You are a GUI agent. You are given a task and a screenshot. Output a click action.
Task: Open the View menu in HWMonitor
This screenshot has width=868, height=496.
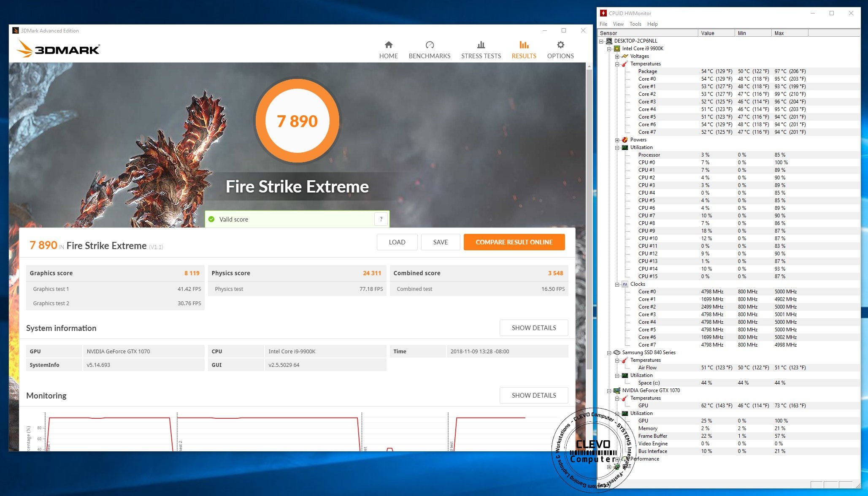[618, 24]
